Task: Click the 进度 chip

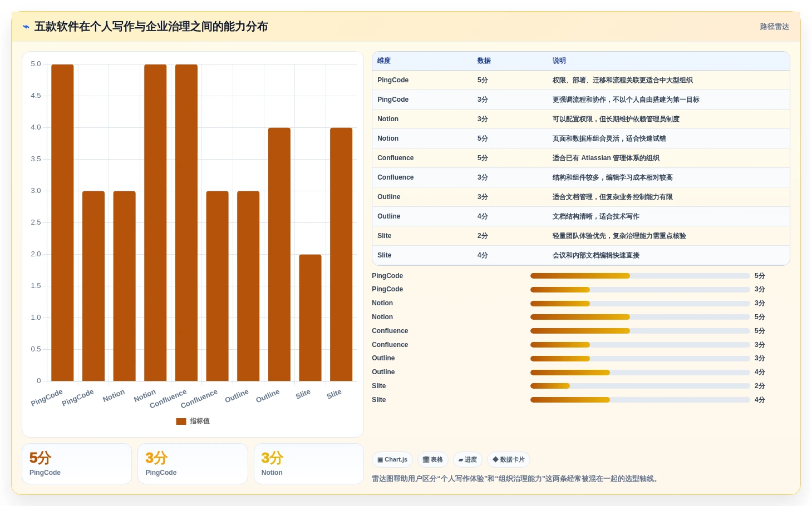Action: click(x=467, y=460)
